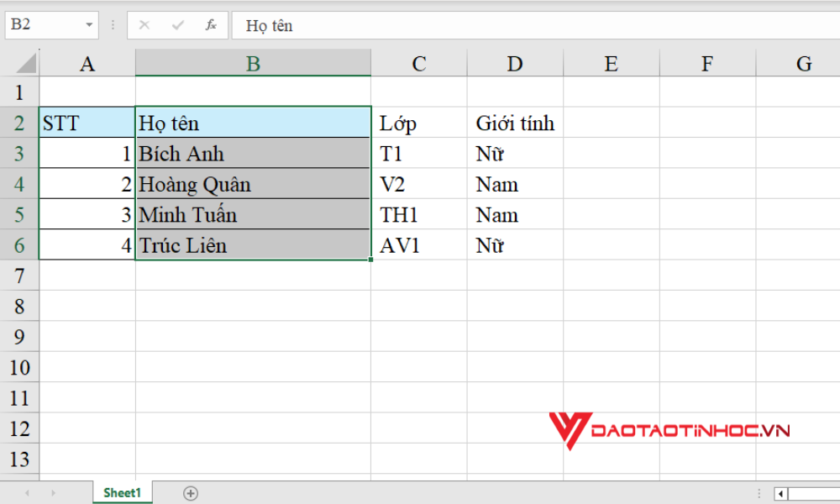Click formula bar text 'Họ tên'
840x504 pixels.
[269, 26]
